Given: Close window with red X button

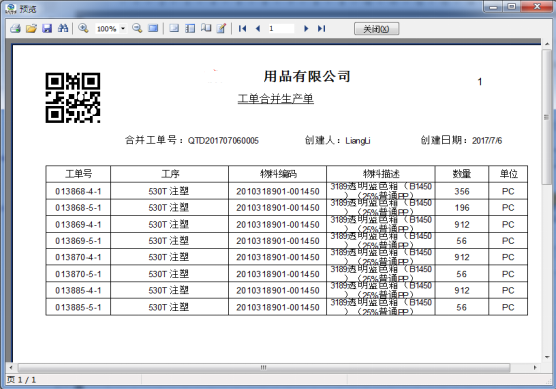Looking at the screenshot, I should coord(537,6).
